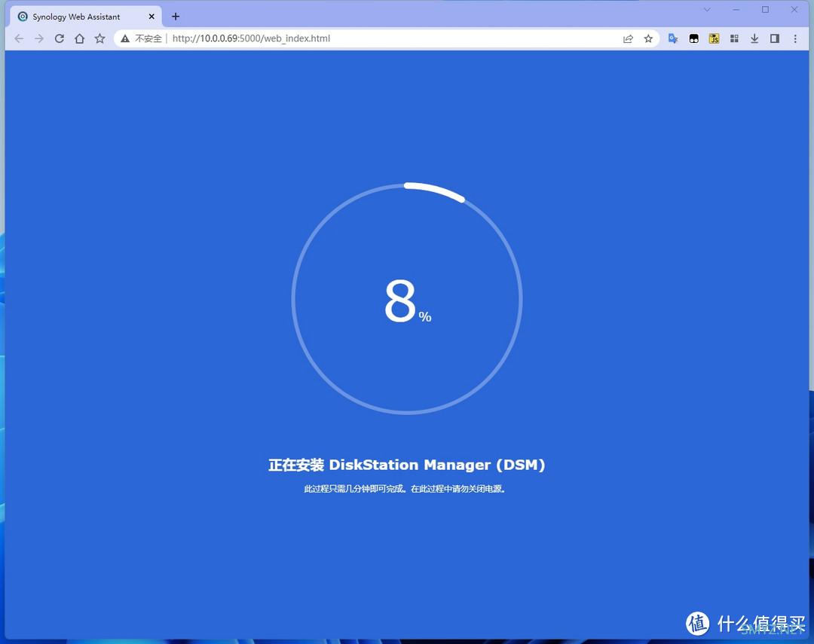The width and height of the screenshot is (814, 644).
Task: Click the bookmarks star beside the home button
Action: (x=99, y=38)
